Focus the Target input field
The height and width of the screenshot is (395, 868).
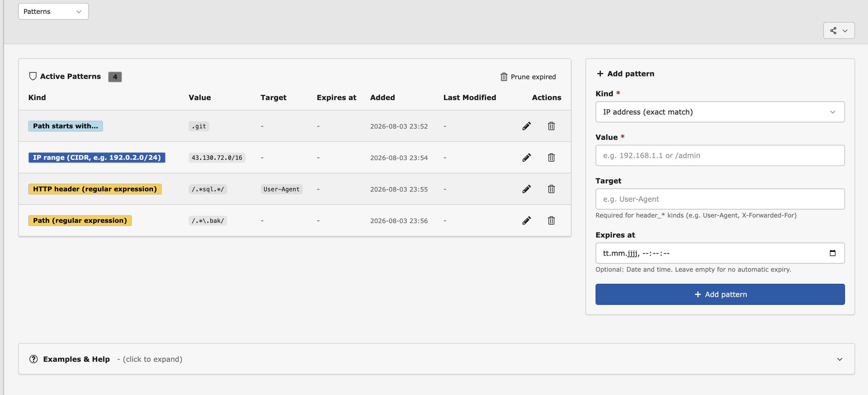click(720, 199)
